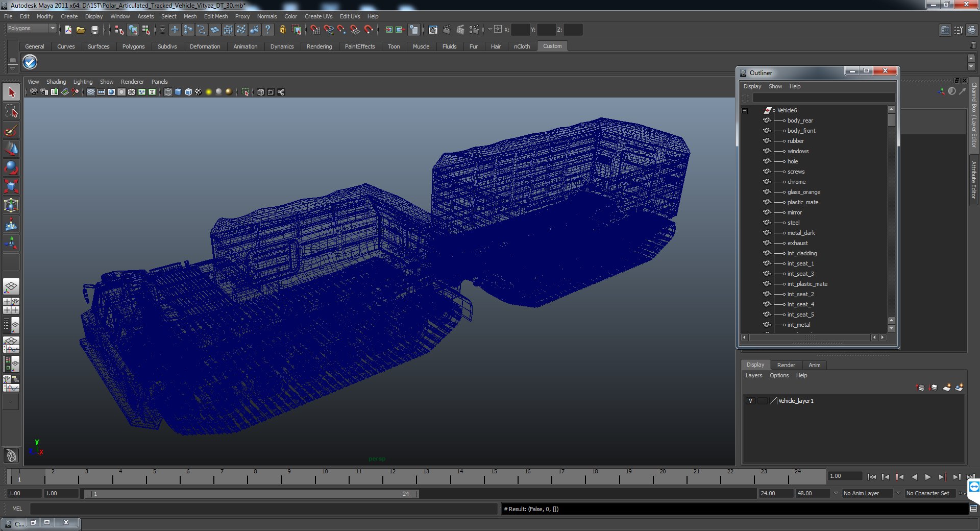The image size is (980, 531).
Task: Click the Scale tool icon
Action: pyautogui.click(x=11, y=186)
